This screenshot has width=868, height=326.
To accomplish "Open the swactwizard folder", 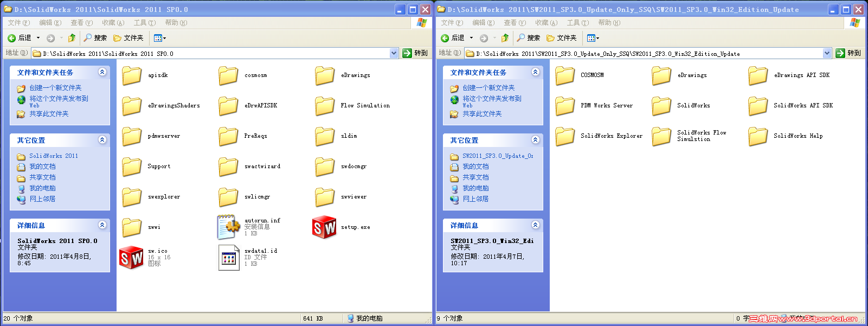I will pyautogui.click(x=228, y=167).
